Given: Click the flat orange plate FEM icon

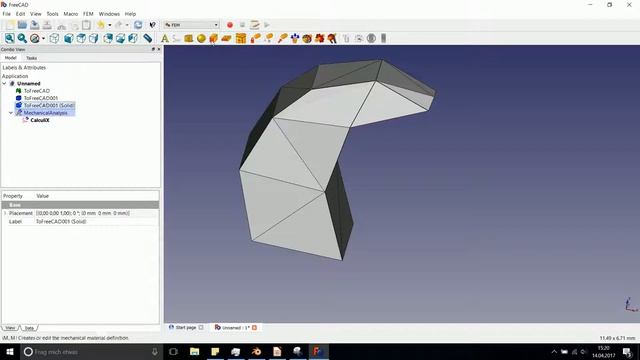Looking at the screenshot, I should click(226, 38).
